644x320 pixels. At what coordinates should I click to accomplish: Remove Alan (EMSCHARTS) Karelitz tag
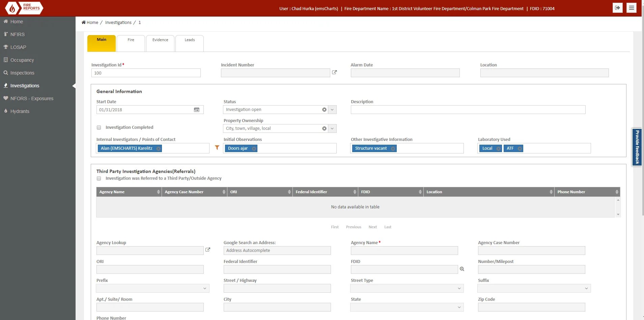click(x=158, y=148)
